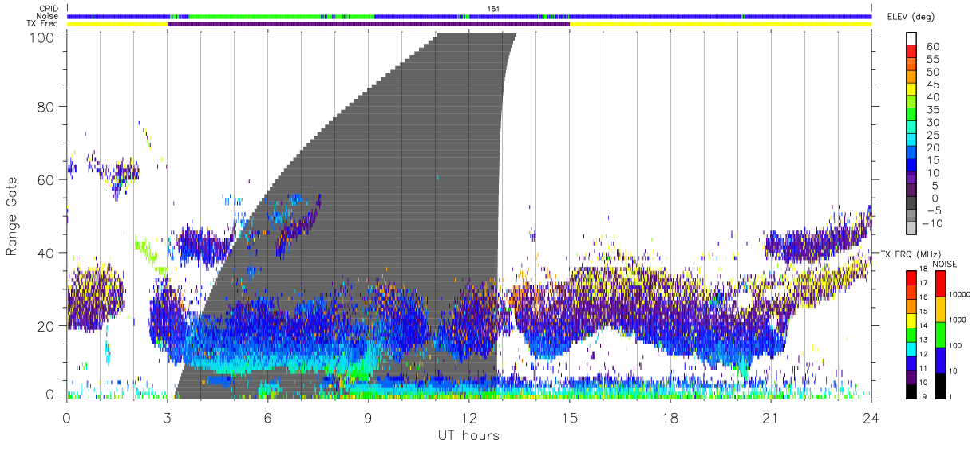
Task: Click the '24' tick label on UT hours axis
Action: point(871,417)
